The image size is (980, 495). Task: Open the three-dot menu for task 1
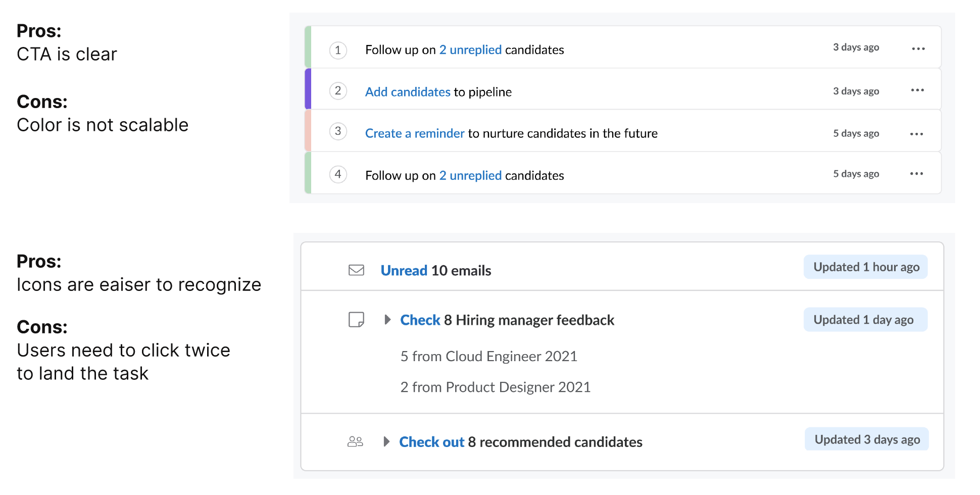pos(918,49)
